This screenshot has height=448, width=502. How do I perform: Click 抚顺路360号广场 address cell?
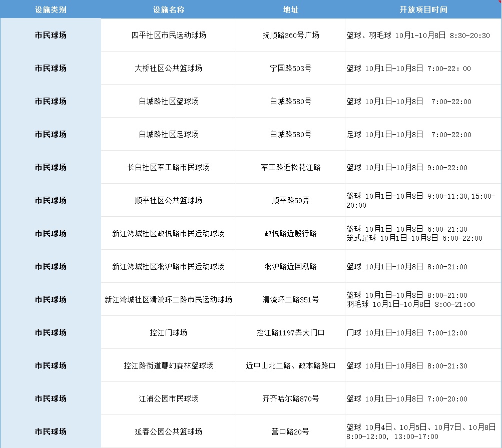point(290,35)
